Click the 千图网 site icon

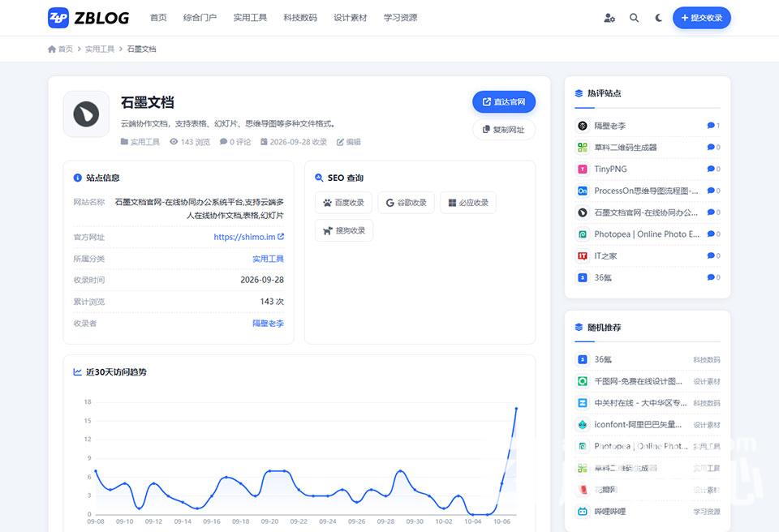coord(583,381)
